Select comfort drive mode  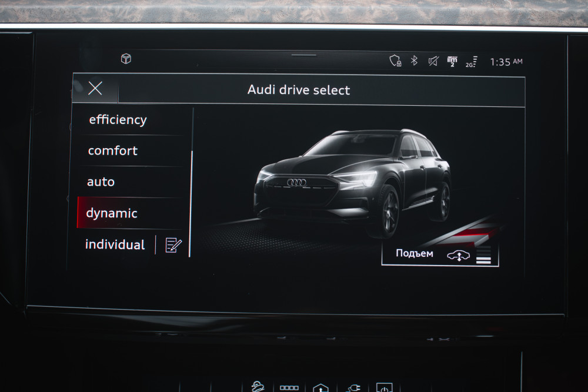[131, 150]
